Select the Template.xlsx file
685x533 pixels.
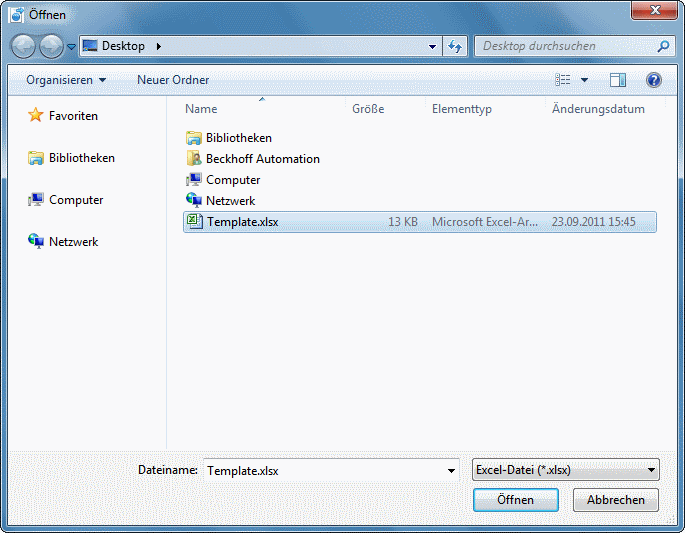coord(242,222)
